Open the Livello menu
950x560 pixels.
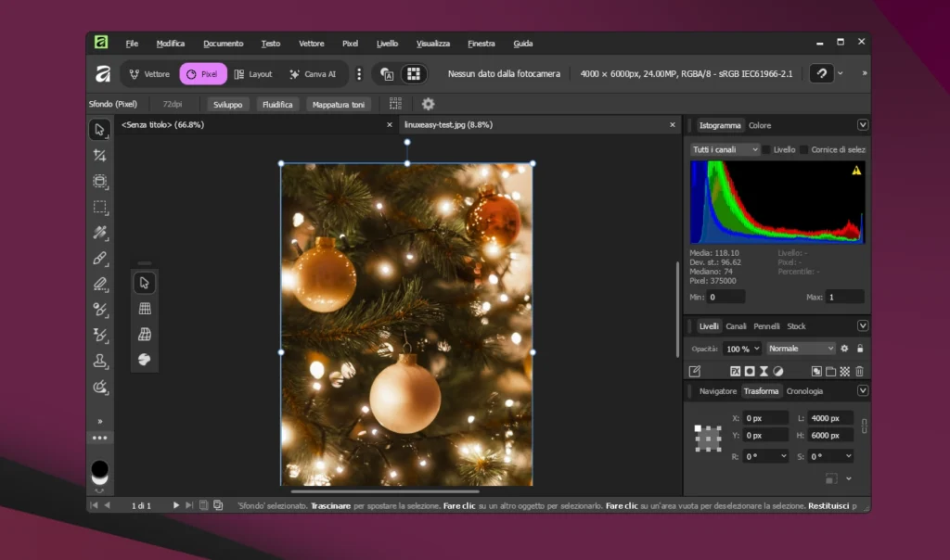[387, 43]
